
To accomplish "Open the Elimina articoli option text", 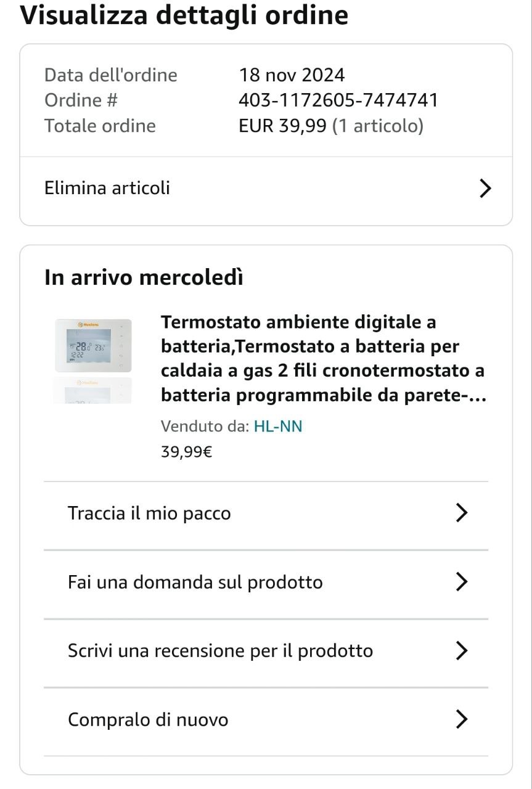I will [107, 188].
